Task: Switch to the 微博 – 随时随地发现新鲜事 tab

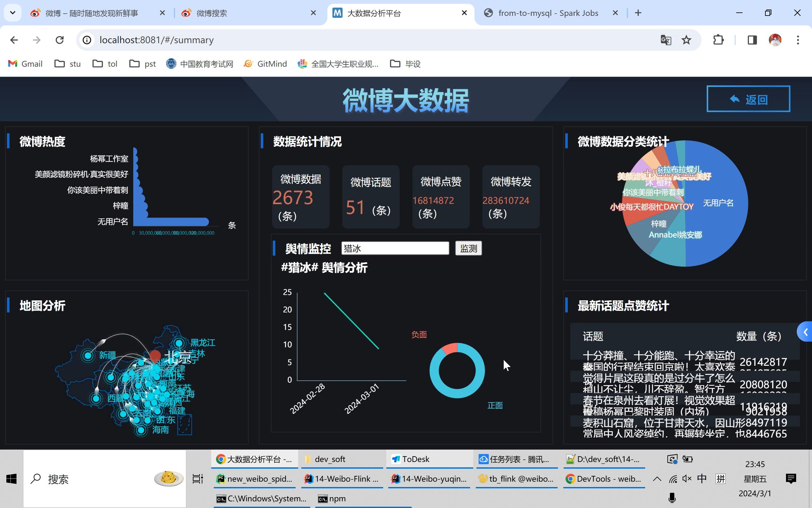Action: 97,13
